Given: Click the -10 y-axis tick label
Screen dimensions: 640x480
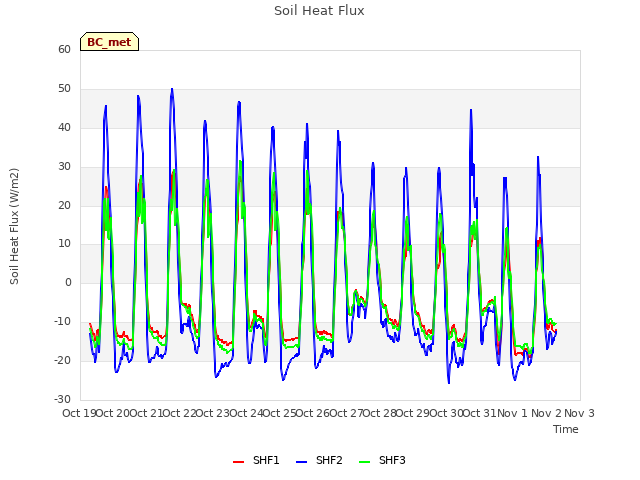Looking at the screenshot, I should tap(62, 322).
